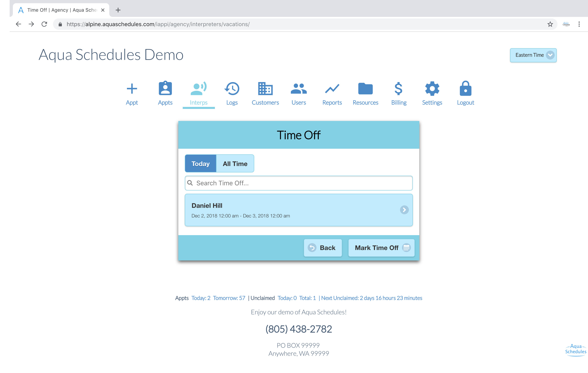Click the Customers menu label
The image size is (588, 373).
265,102
